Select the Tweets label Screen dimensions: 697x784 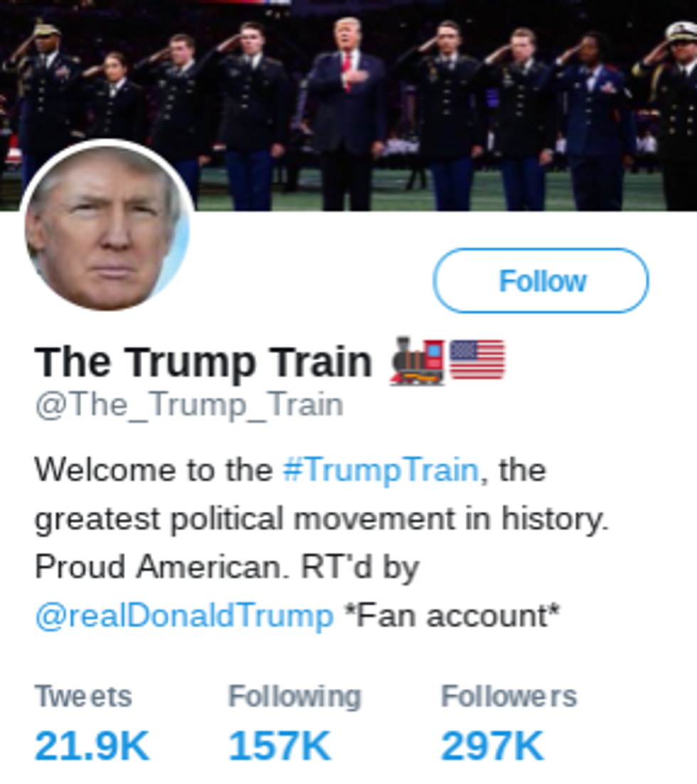83,697
